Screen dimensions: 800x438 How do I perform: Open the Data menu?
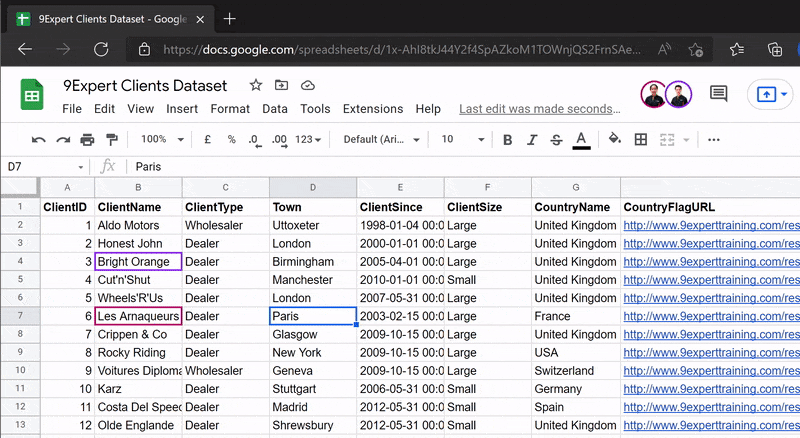click(275, 109)
